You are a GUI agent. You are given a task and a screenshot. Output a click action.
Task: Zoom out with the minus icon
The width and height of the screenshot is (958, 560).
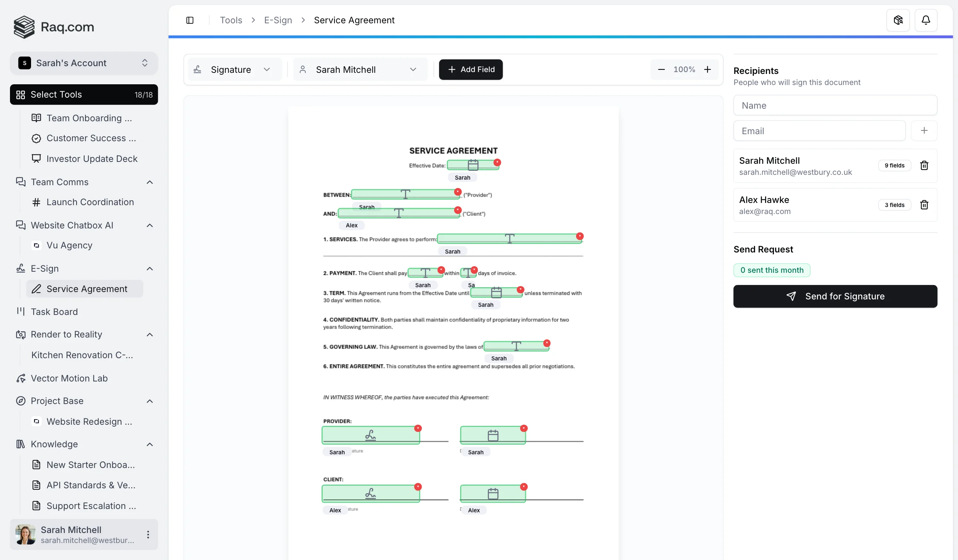click(x=661, y=69)
